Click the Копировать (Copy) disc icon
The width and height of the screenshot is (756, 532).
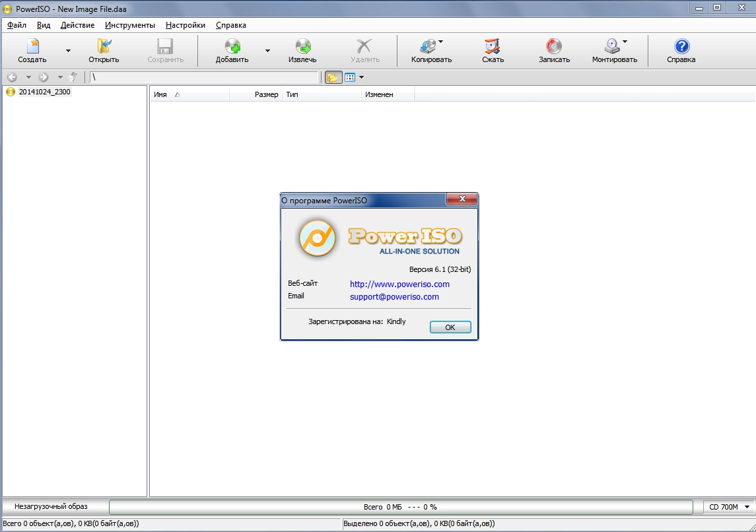click(x=428, y=46)
